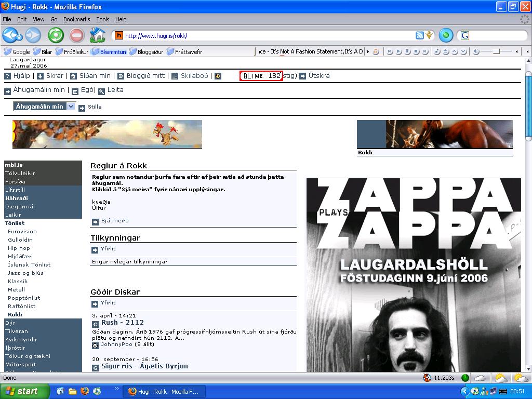Screen dimensions: 532x399
Task: Open the Bloggið mitt link
Action: [x=145, y=76]
